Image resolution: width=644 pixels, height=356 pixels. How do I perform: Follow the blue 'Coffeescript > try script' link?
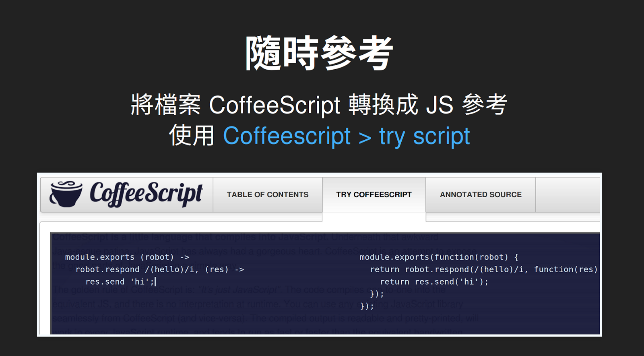coord(347,136)
